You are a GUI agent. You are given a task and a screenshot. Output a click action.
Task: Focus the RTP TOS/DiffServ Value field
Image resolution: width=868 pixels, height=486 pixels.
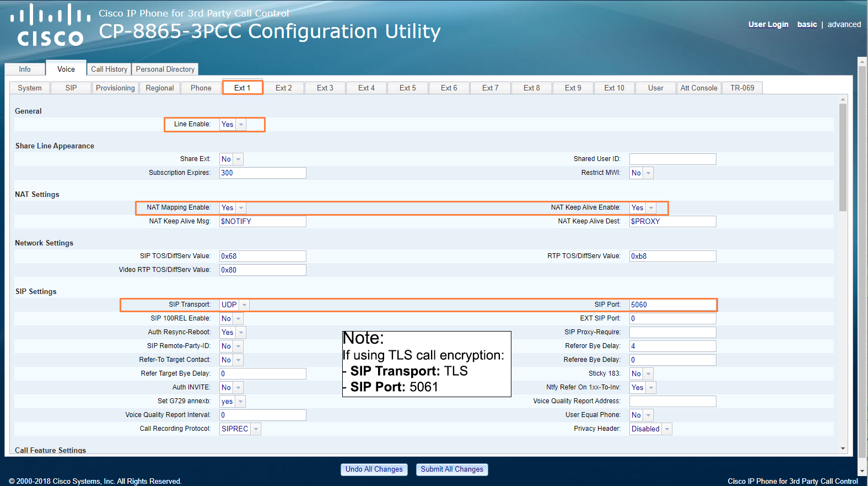(673, 257)
